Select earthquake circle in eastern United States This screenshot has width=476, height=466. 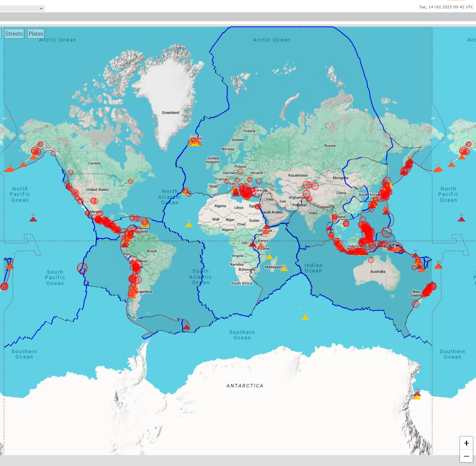[131, 181]
